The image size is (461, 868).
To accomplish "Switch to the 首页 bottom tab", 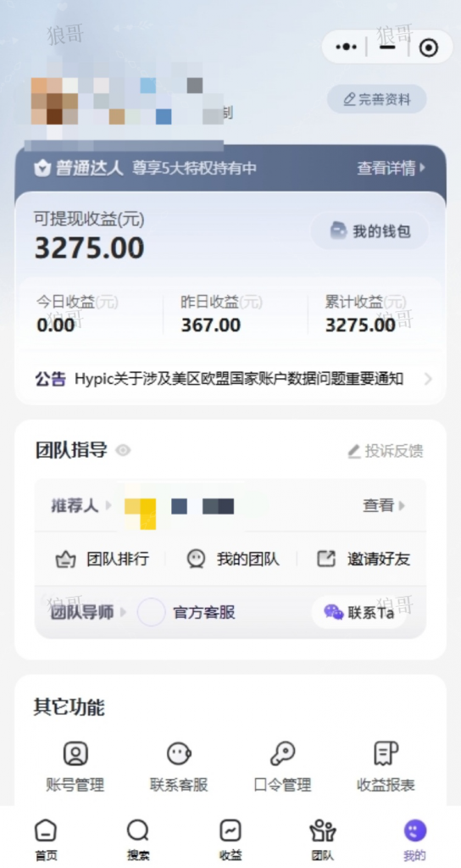I will click(46, 840).
